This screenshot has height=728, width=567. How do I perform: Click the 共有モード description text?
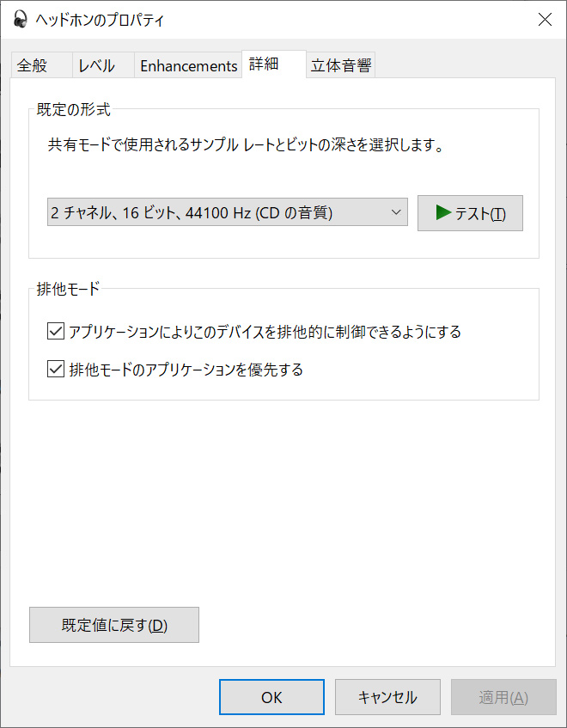tap(246, 146)
